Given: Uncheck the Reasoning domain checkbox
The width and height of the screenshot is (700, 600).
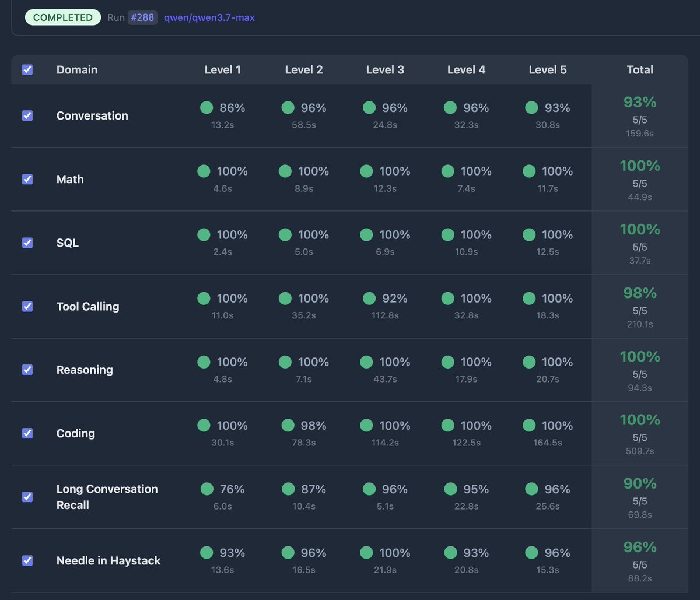Looking at the screenshot, I should point(27,370).
